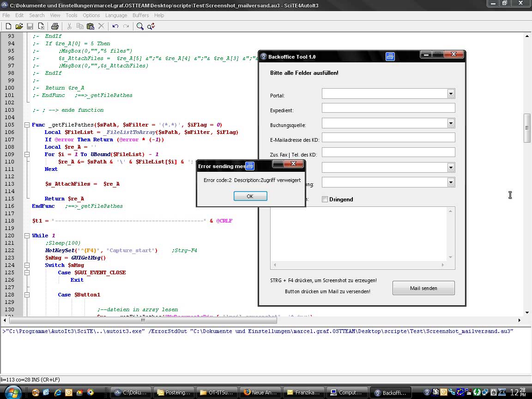Paste using the clipboard toolbar icon
This screenshot has width=532, height=399.
pos(91,26)
